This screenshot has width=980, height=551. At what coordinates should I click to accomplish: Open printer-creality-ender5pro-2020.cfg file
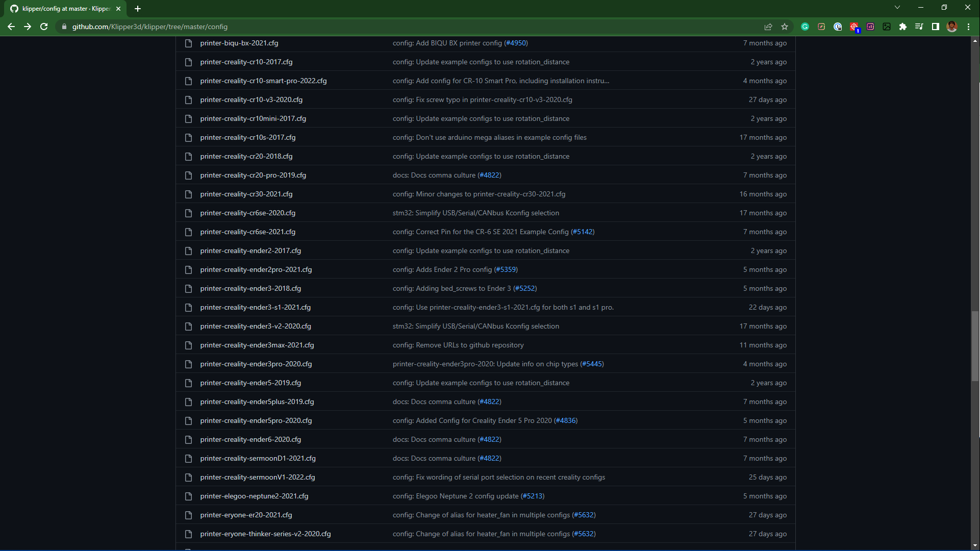pyautogui.click(x=256, y=420)
